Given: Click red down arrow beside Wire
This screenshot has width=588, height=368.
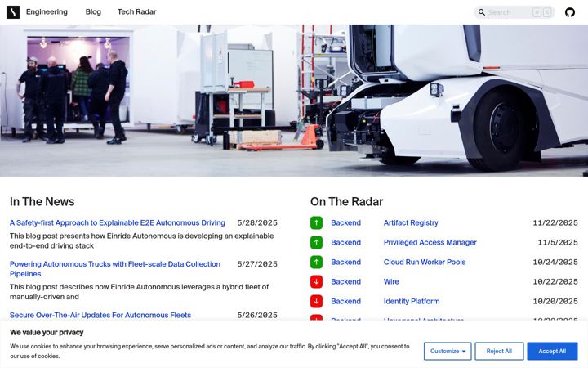Looking at the screenshot, I should click(316, 281).
